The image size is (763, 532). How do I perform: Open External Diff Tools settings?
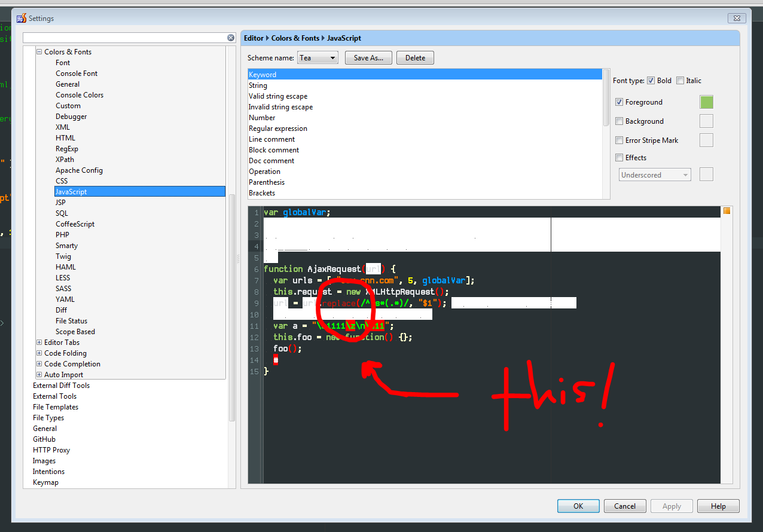pyautogui.click(x=61, y=386)
